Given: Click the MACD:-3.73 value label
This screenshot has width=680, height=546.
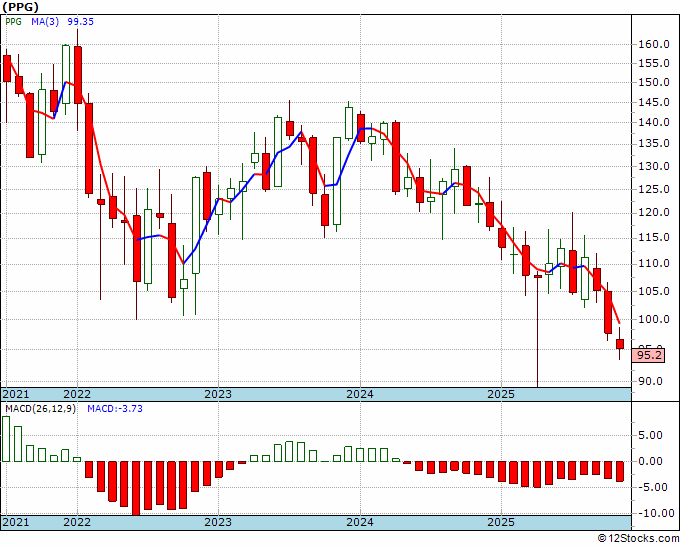Looking at the screenshot, I should point(115,409).
